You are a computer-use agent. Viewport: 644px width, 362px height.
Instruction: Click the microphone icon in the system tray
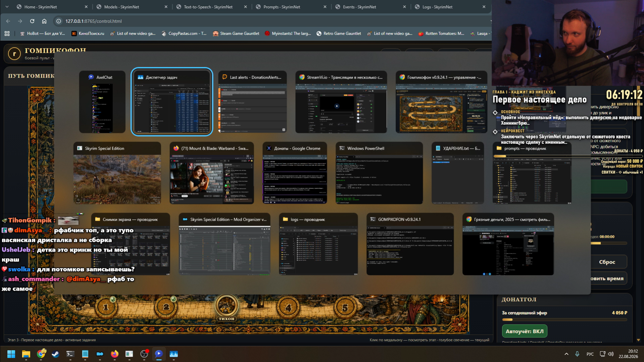click(x=577, y=354)
